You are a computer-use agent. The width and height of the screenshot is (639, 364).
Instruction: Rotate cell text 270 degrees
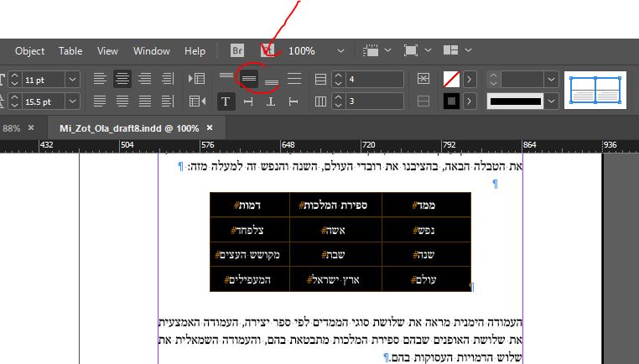click(293, 101)
